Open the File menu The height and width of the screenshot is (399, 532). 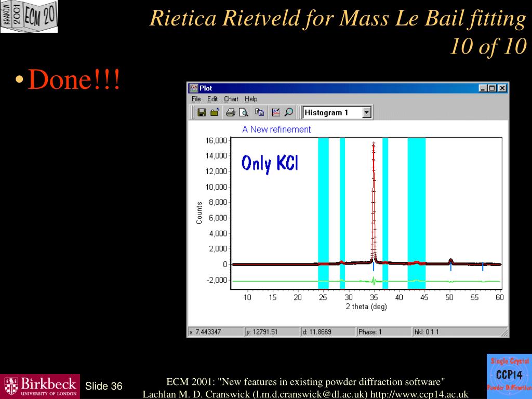[x=196, y=99]
